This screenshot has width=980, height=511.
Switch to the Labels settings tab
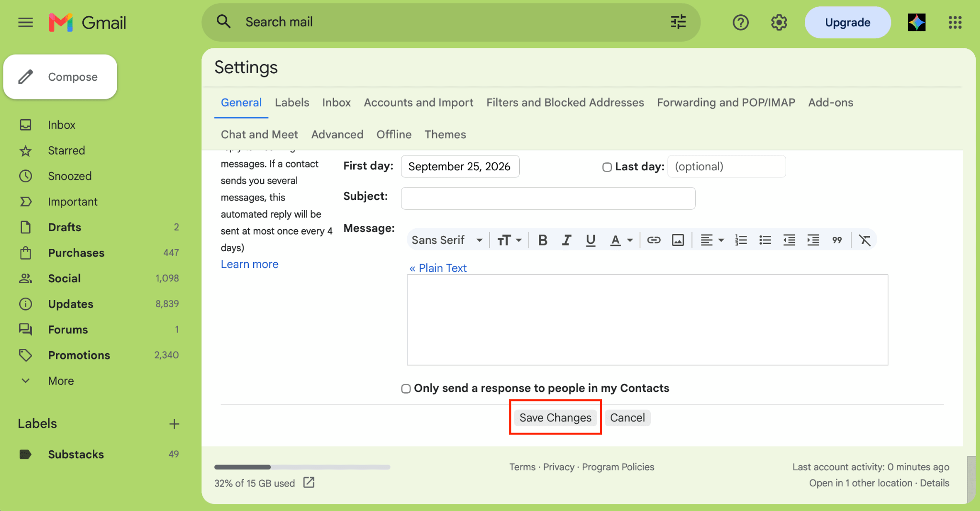[292, 102]
